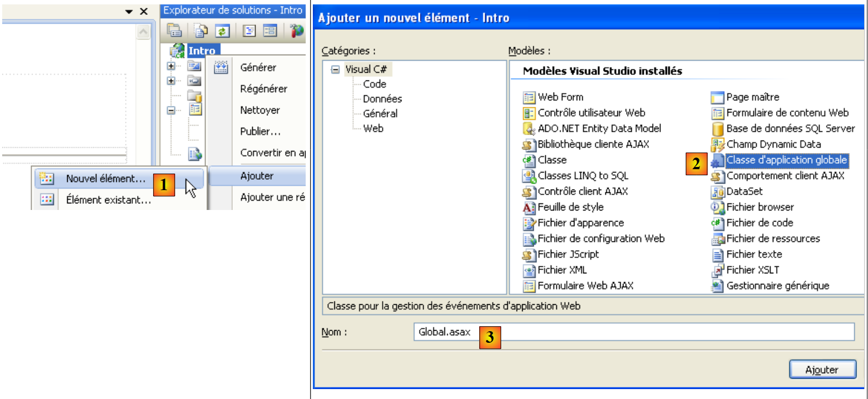
Task: Select Classe d'application globale template
Action: pyautogui.click(x=786, y=160)
